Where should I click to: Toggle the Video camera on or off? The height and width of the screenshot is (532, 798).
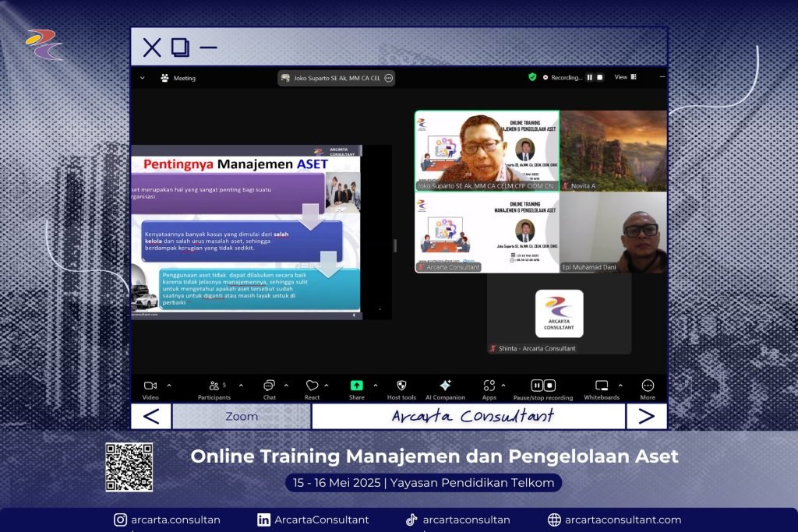point(150,389)
